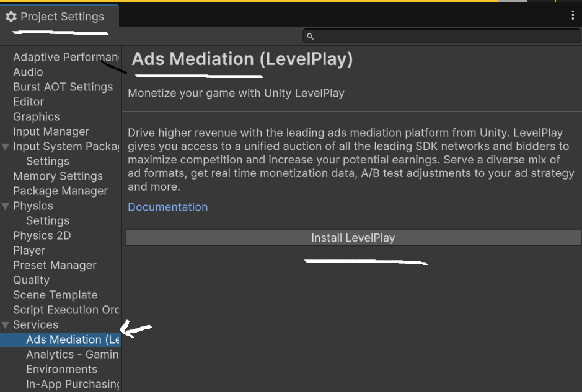The height and width of the screenshot is (392, 582).
Task: Focus the Project Settings search field
Action: pyautogui.click(x=442, y=37)
